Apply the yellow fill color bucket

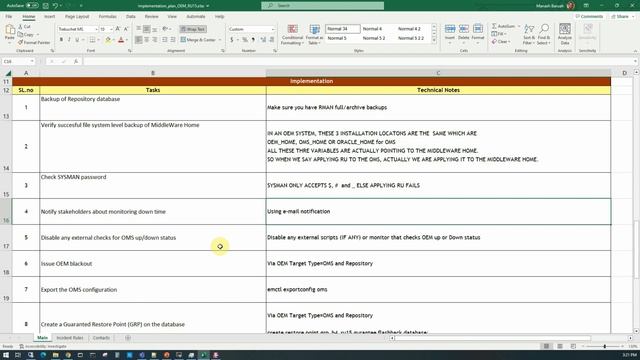(108, 40)
